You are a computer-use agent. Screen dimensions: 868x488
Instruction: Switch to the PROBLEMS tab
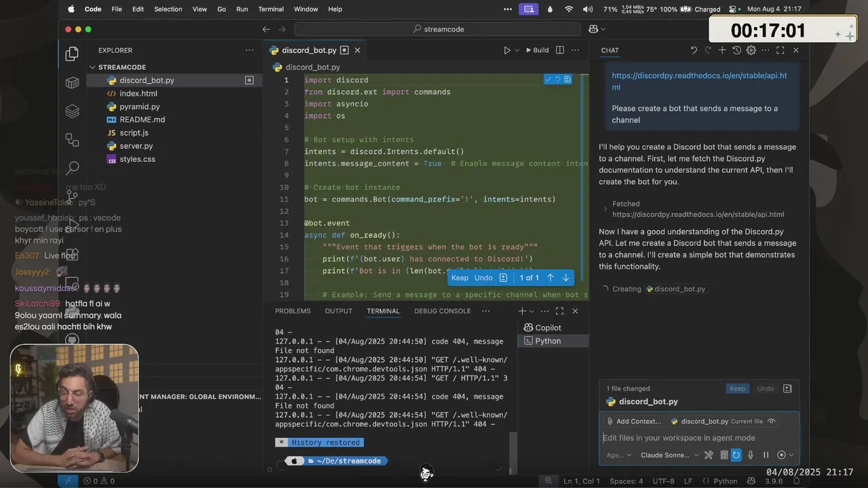point(293,311)
